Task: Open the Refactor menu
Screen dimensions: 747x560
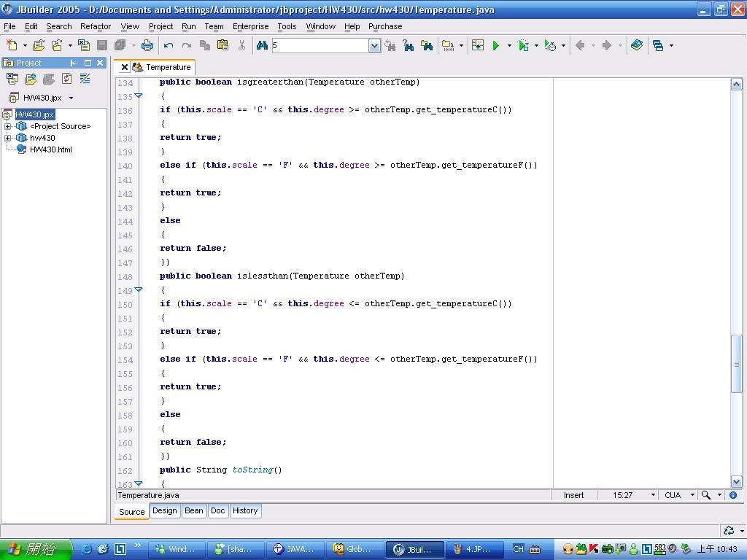Action: point(96,27)
